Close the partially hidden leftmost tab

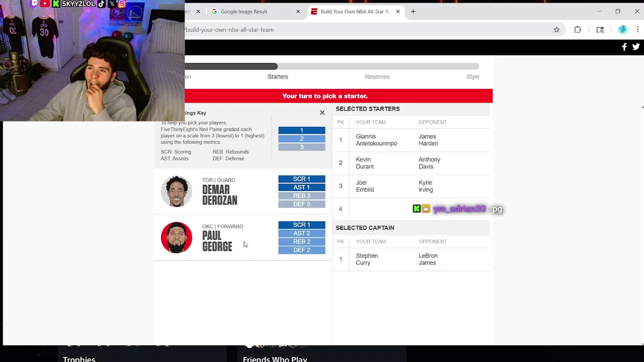click(198, 12)
